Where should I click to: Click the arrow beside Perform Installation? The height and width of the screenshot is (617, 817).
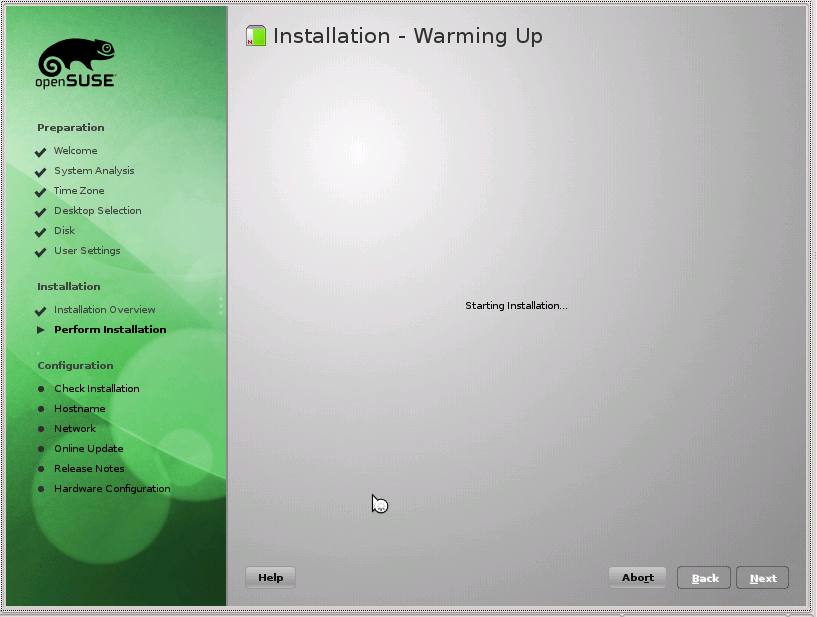[41, 330]
